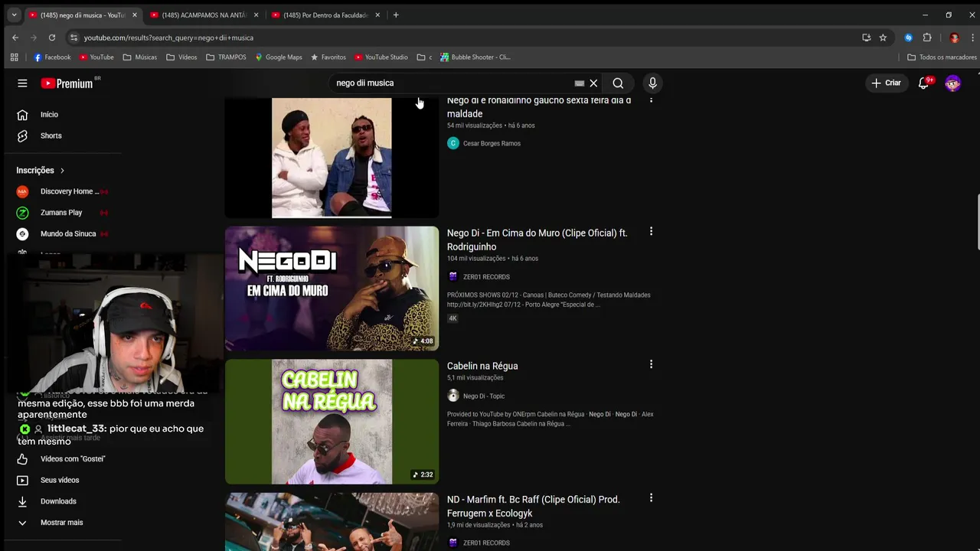This screenshot has height=551, width=980.
Task: Open the apps grid icon in bookmarks bar
Action: coord(14,57)
